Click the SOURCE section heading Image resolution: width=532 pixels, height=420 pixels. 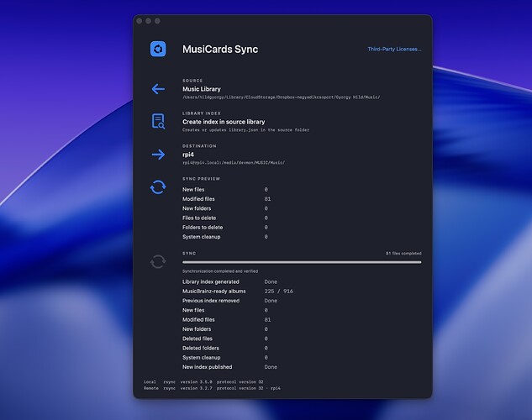click(x=192, y=81)
